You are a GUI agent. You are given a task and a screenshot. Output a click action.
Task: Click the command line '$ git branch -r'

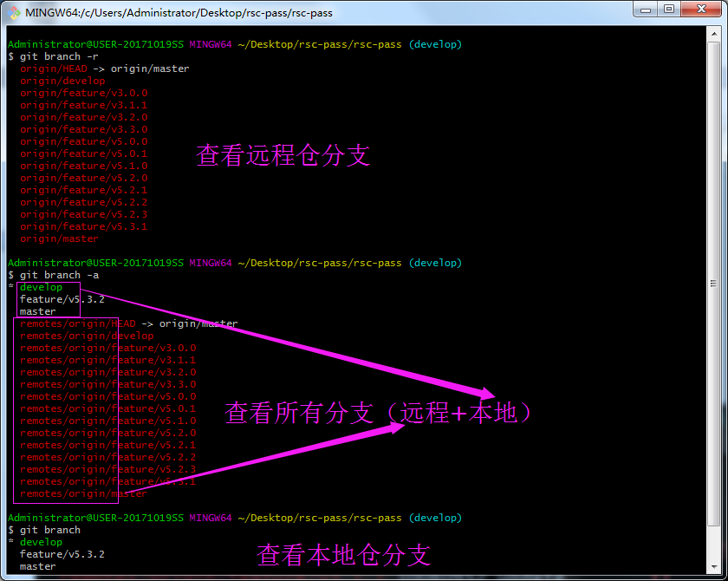pyautogui.click(x=54, y=56)
